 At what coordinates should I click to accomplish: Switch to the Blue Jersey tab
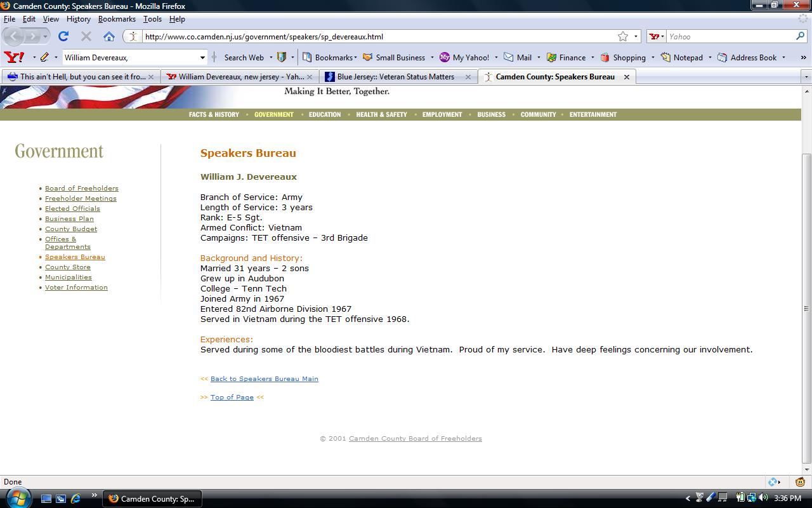[x=395, y=77]
